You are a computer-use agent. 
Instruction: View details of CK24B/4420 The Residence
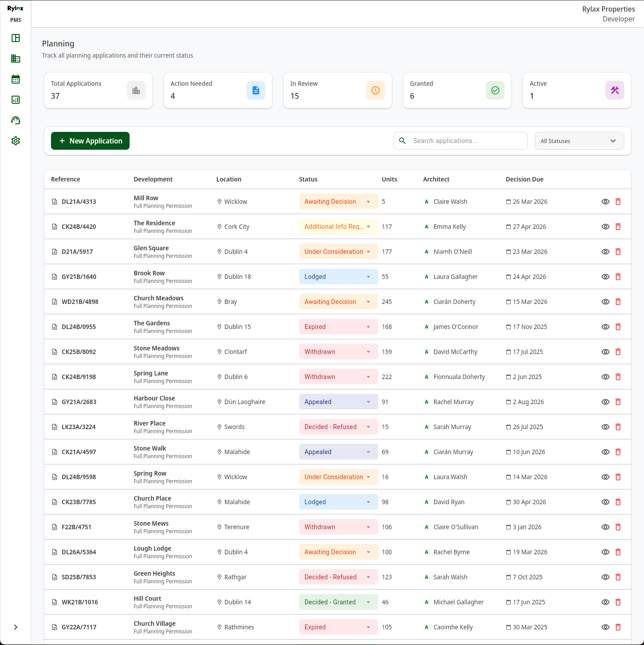pyautogui.click(x=606, y=227)
